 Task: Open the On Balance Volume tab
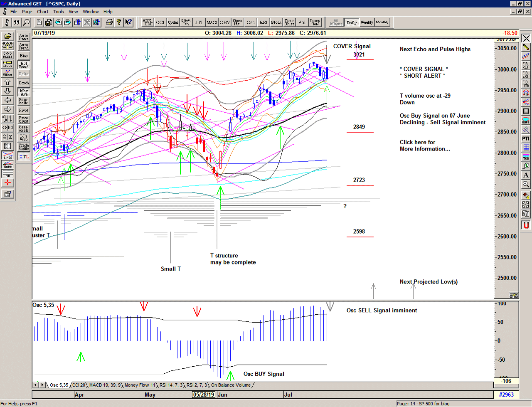(231, 385)
